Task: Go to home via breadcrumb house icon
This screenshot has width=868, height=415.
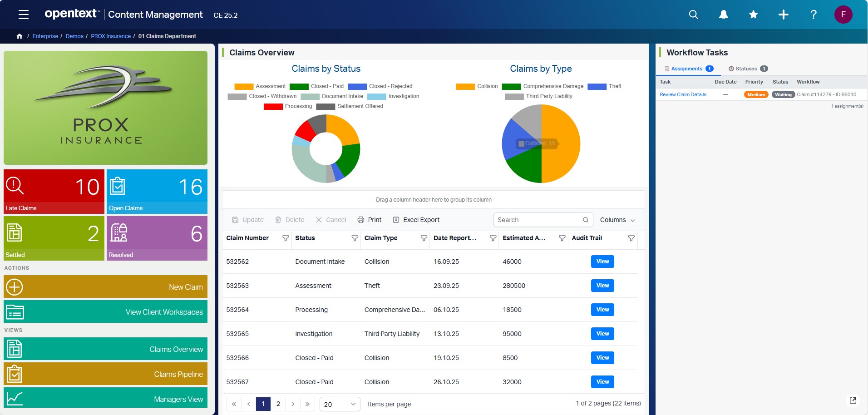Action: click(x=20, y=36)
